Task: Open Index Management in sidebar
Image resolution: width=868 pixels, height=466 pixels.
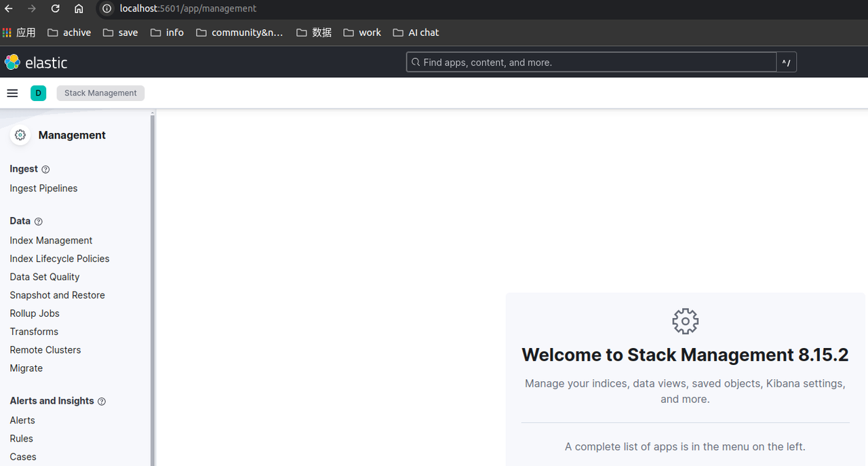Action: 51,240
